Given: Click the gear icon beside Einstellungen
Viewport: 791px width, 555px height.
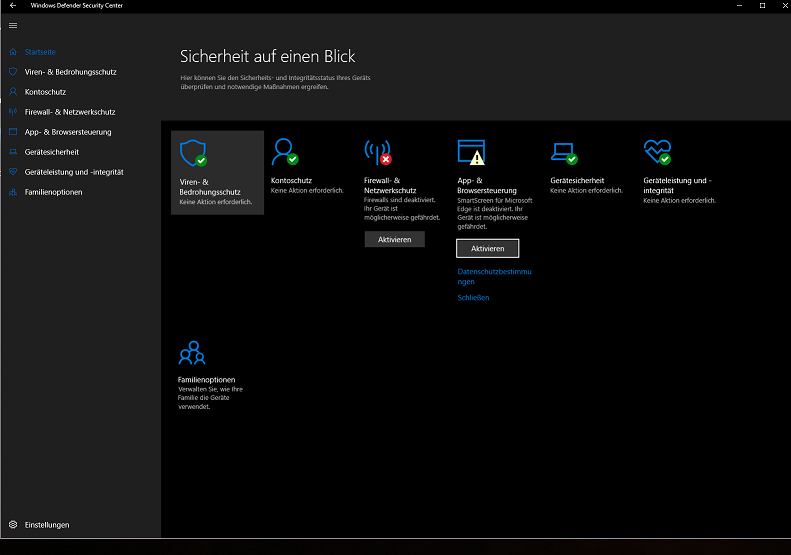Looking at the screenshot, I should pyautogui.click(x=13, y=525).
